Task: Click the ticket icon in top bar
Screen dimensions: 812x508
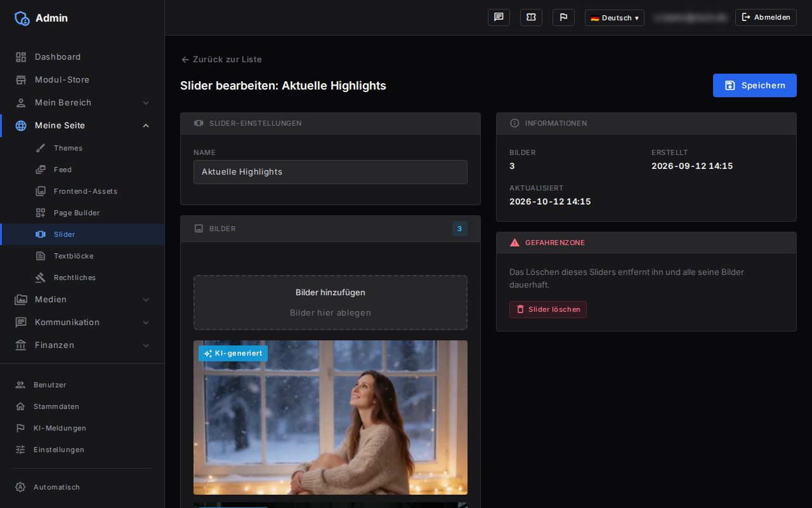Action: click(531, 18)
